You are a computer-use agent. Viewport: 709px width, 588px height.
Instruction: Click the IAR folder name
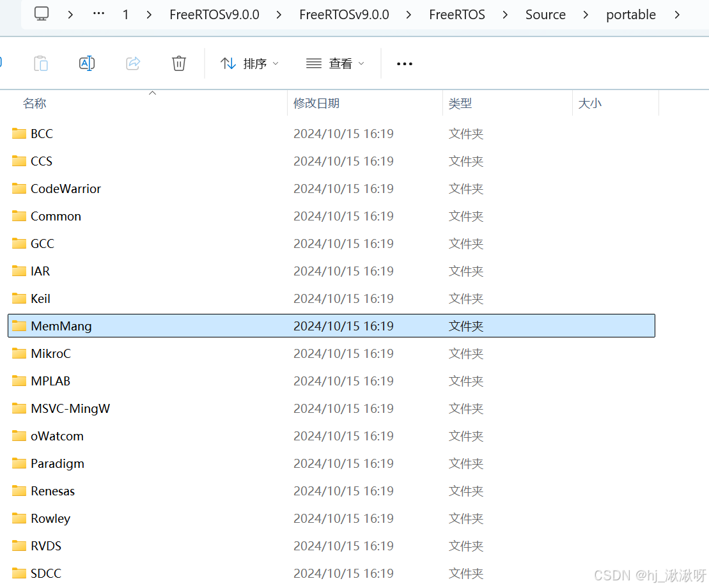coord(40,271)
